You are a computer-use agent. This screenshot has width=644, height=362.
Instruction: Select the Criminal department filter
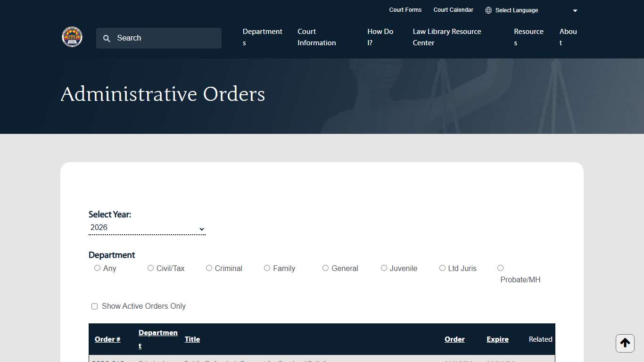pyautogui.click(x=209, y=268)
